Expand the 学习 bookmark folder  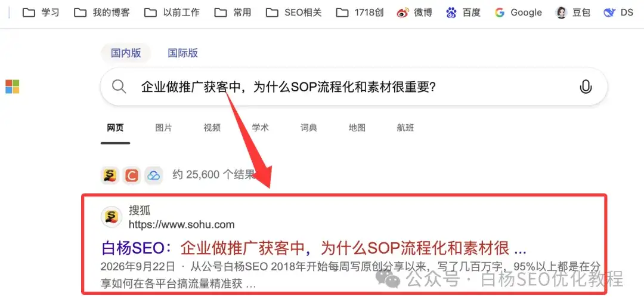tap(41, 13)
